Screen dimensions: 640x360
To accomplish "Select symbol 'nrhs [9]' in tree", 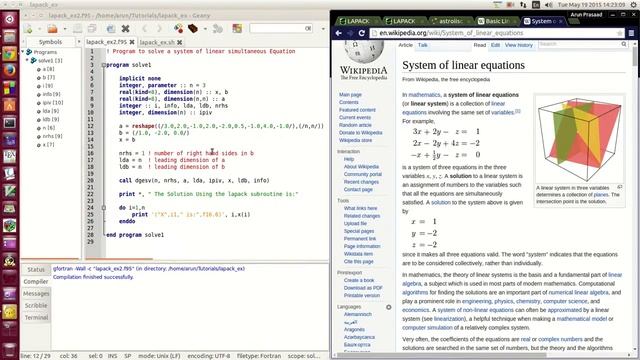I will [53, 136].
